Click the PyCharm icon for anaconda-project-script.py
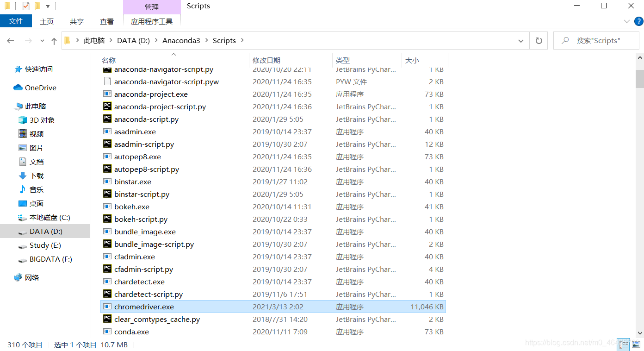 (107, 107)
